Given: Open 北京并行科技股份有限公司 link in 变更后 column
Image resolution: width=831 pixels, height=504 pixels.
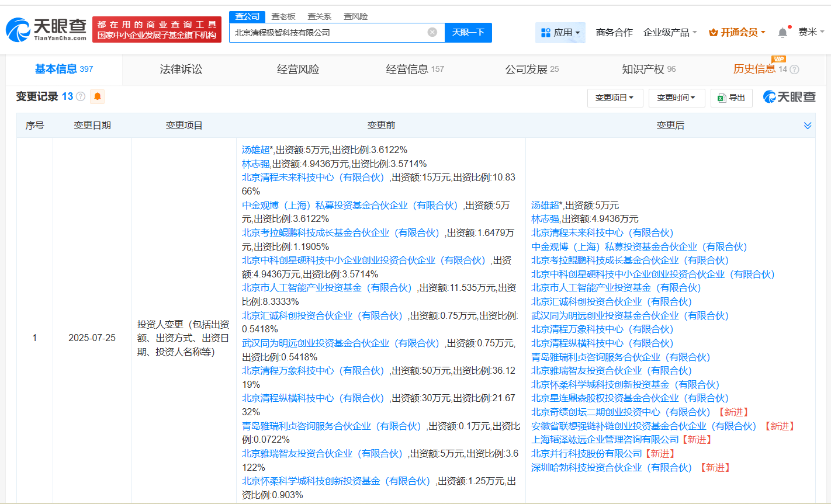Looking at the screenshot, I should click(586, 454).
